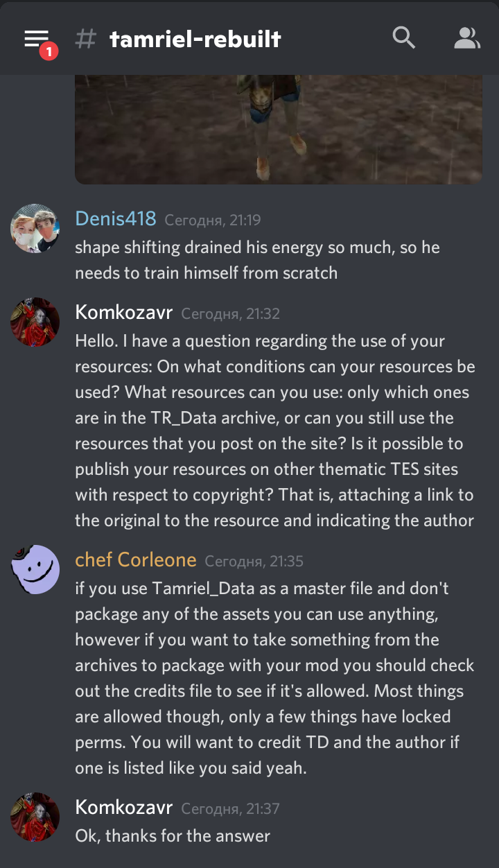Tap the 21:35 timestamp on chef Corleone's message
The image size is (499, 868).
(254, 561)
